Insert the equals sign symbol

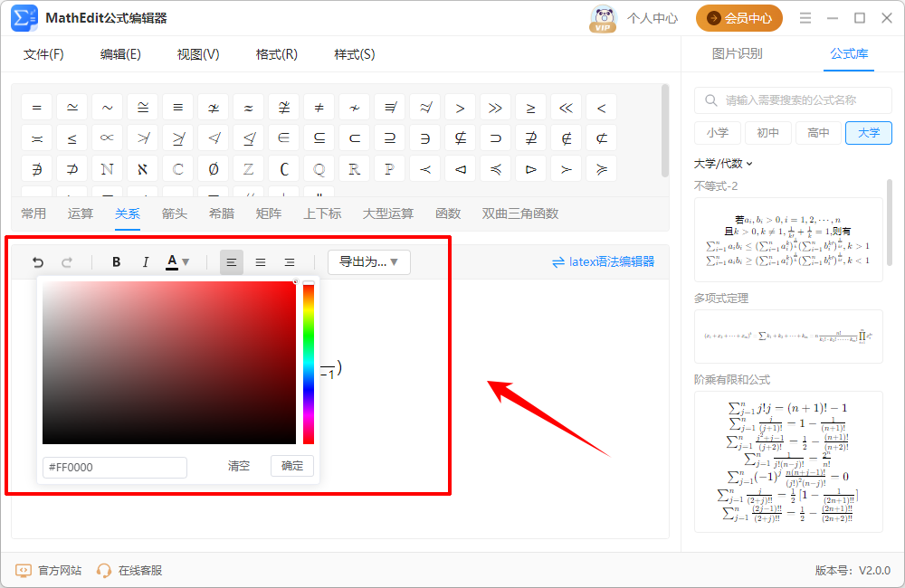click(x=36, y=108)
